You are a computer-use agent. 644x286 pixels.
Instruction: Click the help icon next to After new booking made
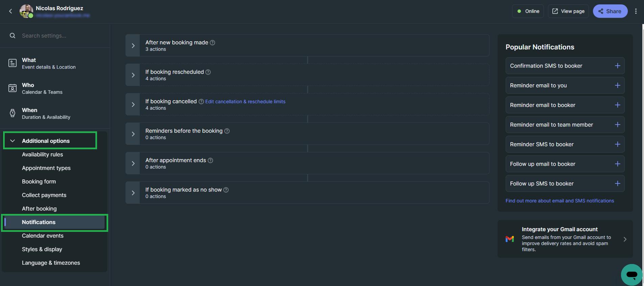click(x=212, y=43)
